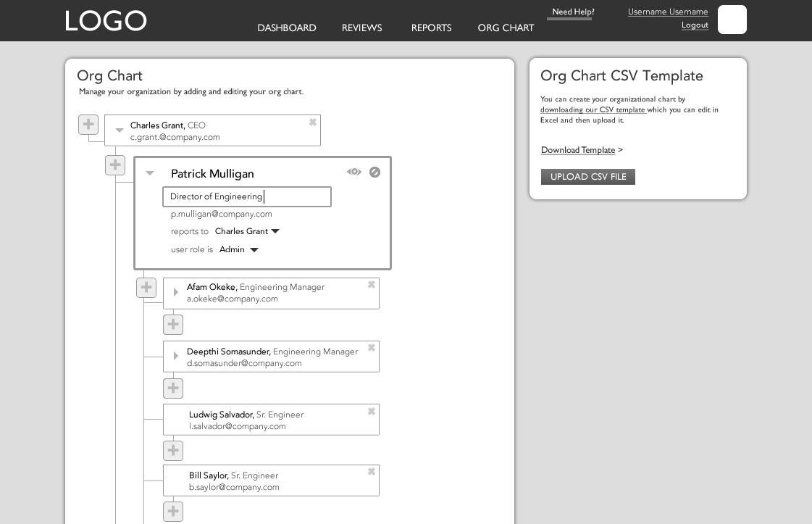The height and width of the screenshot is (524, 812).
Task: Click the plus button beside Patrick Mulligan
Action: [115, 165]
